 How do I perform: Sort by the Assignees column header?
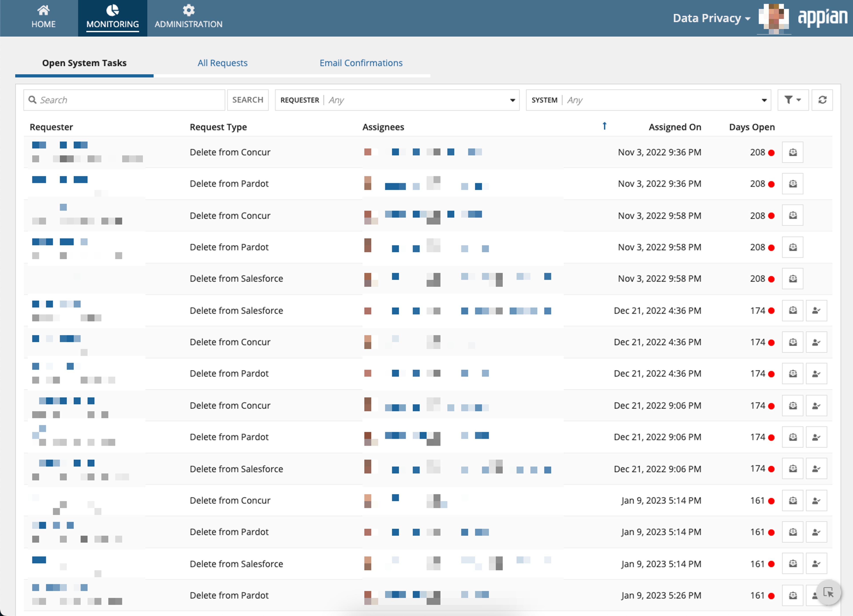383,127
